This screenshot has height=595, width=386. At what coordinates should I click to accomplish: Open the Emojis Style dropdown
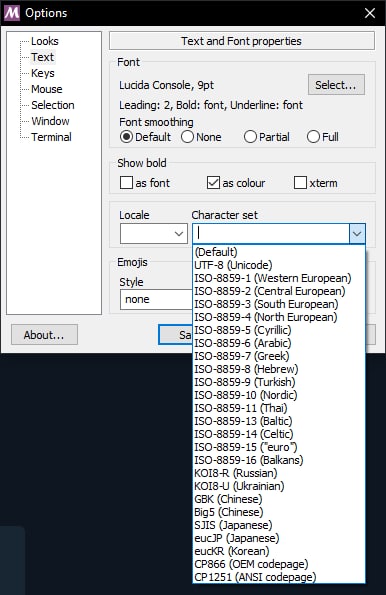(156, 299)
